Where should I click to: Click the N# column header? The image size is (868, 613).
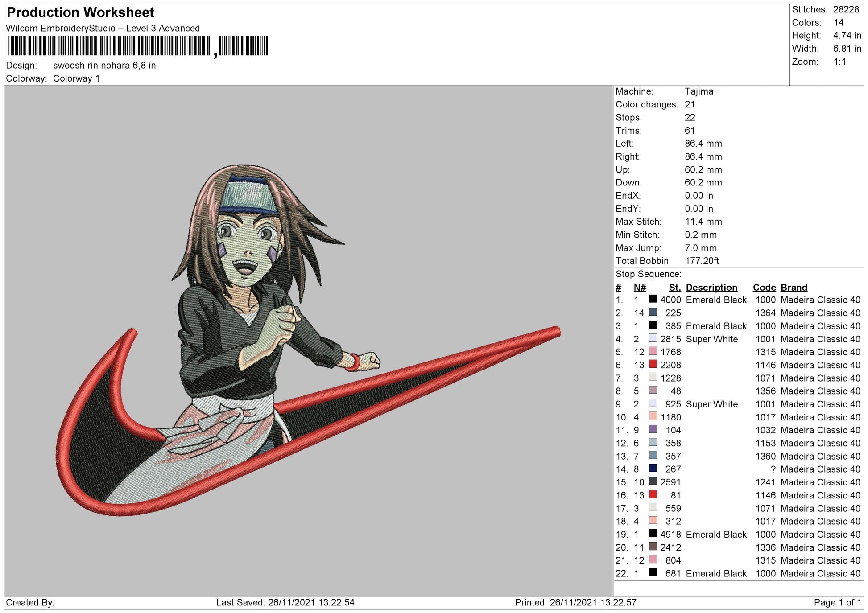640,288
